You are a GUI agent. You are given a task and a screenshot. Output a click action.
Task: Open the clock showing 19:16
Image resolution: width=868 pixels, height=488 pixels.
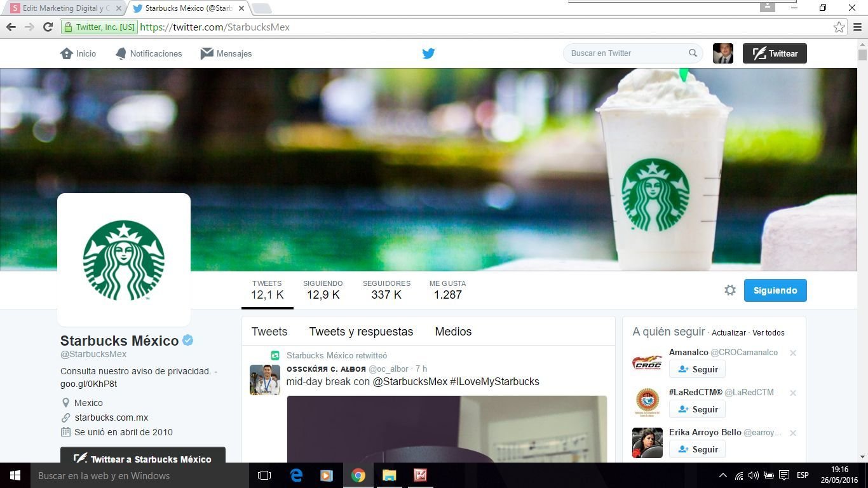(839, 470)
